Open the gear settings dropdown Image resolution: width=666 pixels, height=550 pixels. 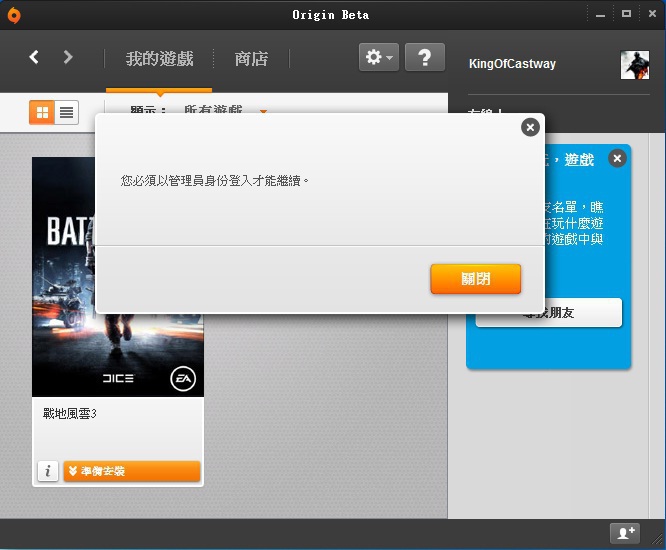379,57
